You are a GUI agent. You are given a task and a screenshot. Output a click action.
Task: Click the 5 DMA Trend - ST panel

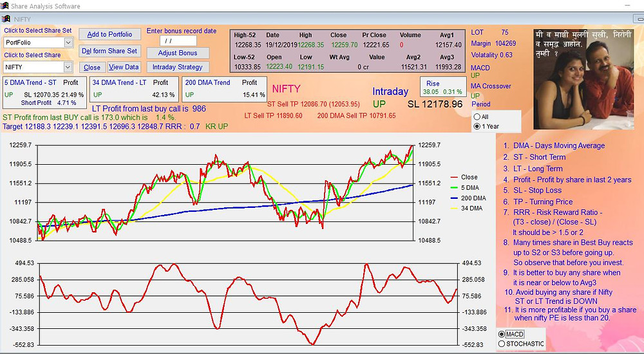coord(45,93)
